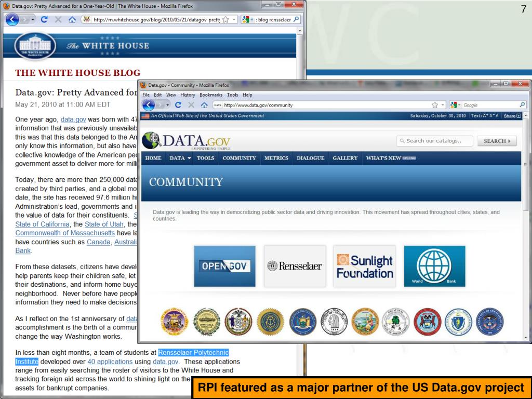532x399 pixels.
Task: Select the GALLERY nav tab
Action: pyautogui.click(x=345, y=158)
